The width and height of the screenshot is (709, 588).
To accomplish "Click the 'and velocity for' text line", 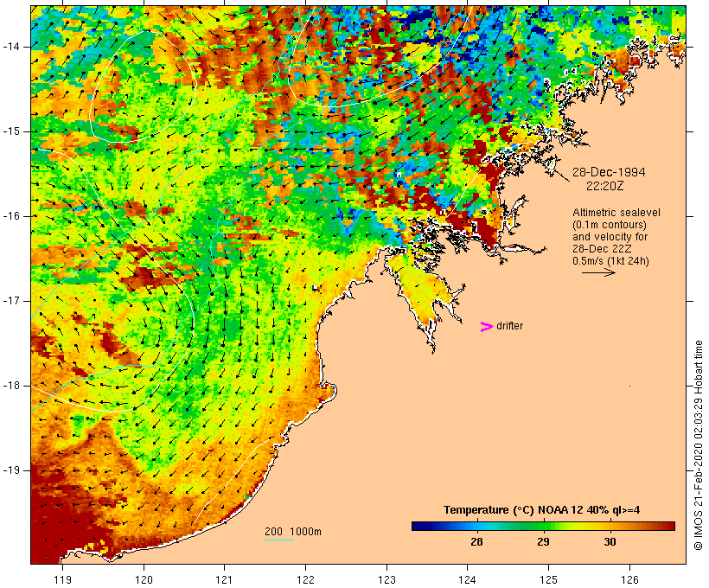I will [610, 237].
